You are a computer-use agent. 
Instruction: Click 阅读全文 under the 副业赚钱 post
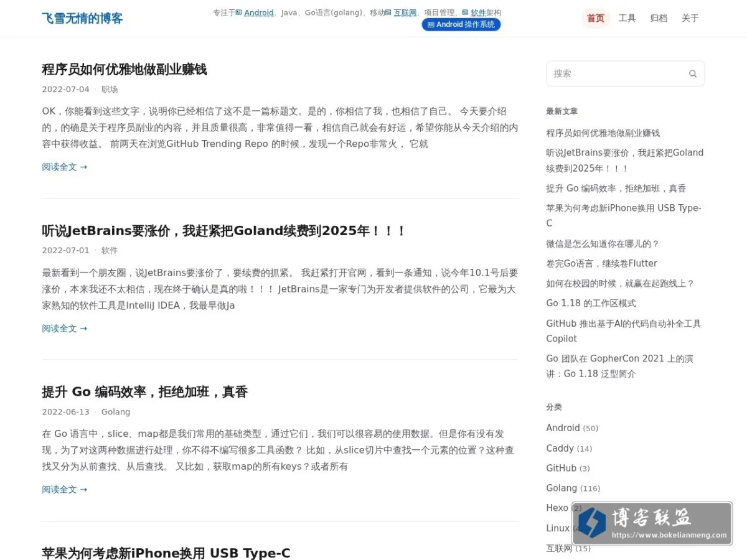[x=65, y=167]
